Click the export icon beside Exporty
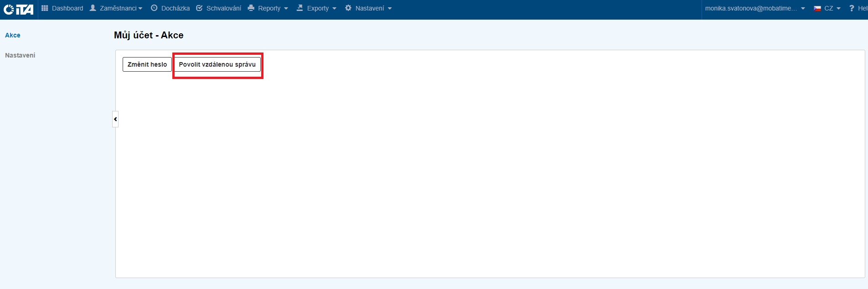The image size is (868, 289). click(300, 8)
